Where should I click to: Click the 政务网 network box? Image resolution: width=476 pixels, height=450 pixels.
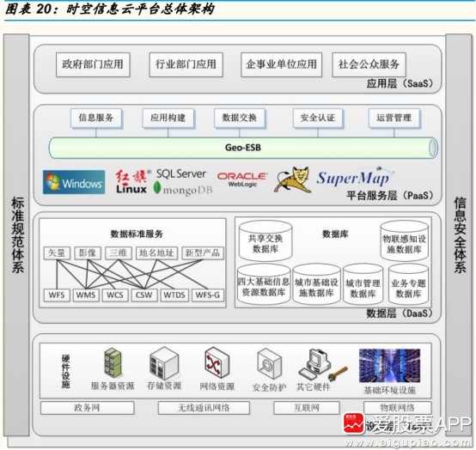(87, 408)
